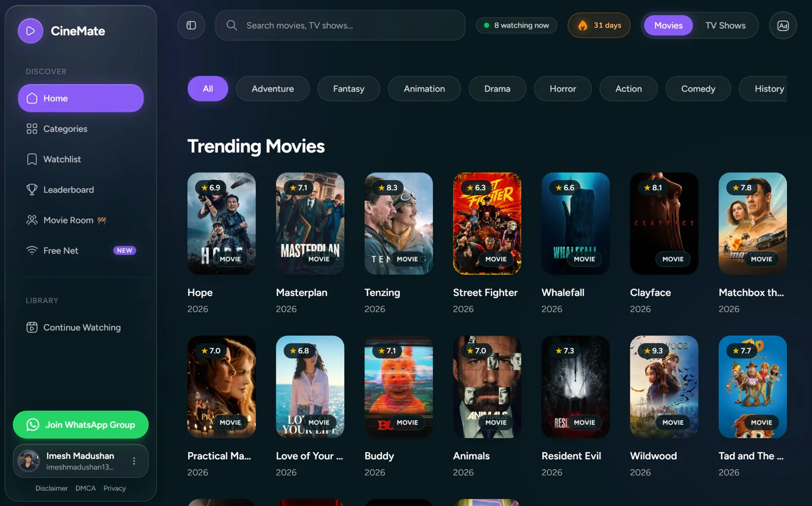This screenshot has width=812, height=506.
Task: Open the Wildwood movie poster
Action: pos(664,387)
